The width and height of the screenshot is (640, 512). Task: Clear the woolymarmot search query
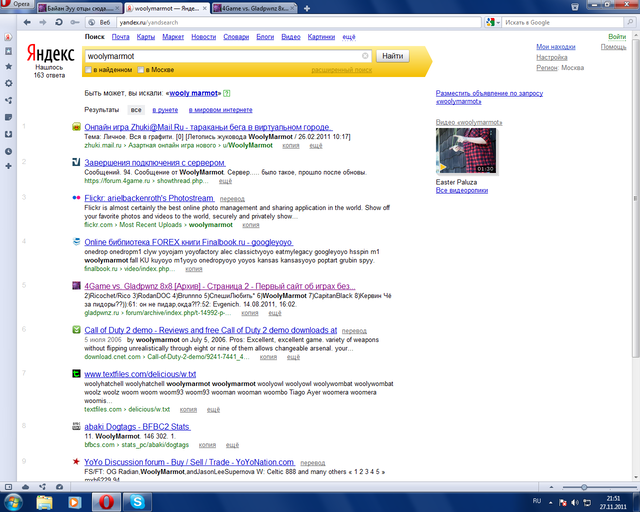365,56
